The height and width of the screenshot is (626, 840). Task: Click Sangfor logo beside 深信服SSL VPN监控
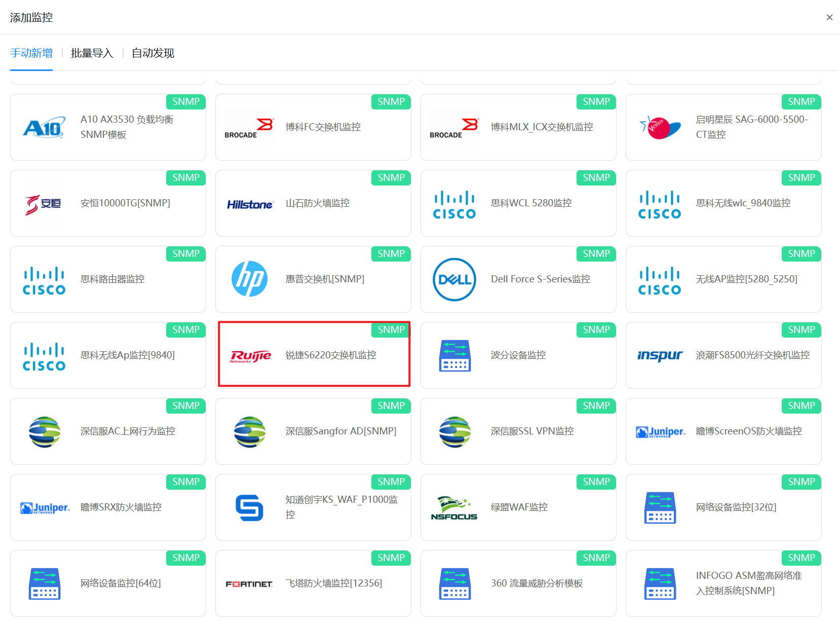[x=455, y=432]
